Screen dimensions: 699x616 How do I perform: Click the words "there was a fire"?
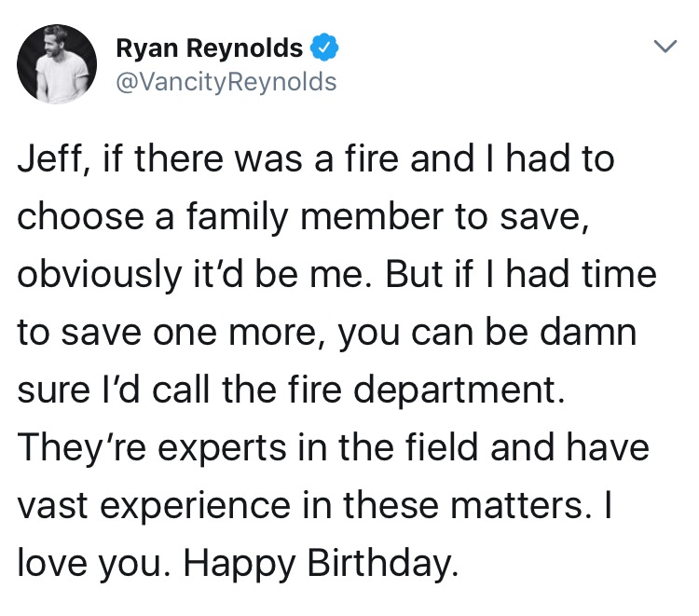click(x=267, y=159)
